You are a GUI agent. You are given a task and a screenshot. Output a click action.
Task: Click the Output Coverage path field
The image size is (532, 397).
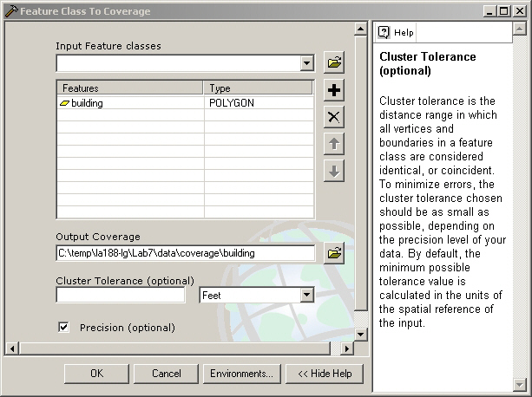point(185,253)
